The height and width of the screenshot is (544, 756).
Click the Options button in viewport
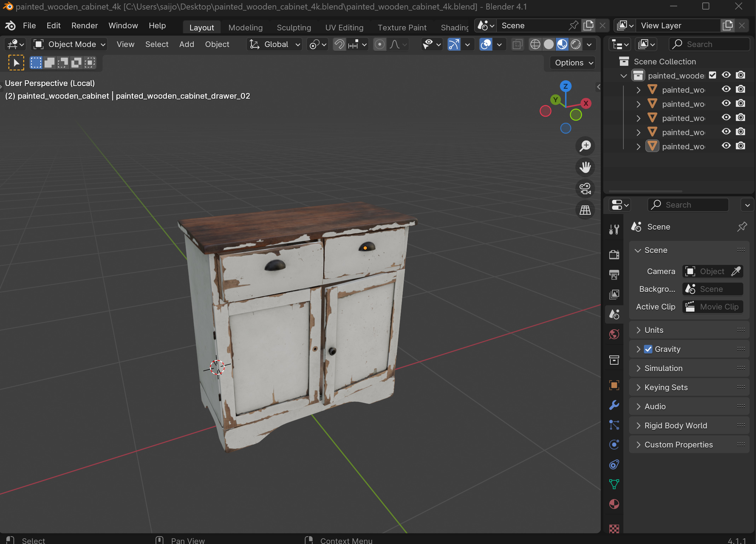(x=573, y=63)
